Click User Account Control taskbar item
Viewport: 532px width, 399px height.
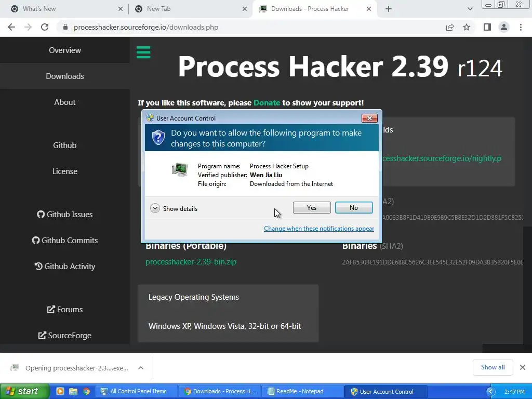tap(385, 392)
